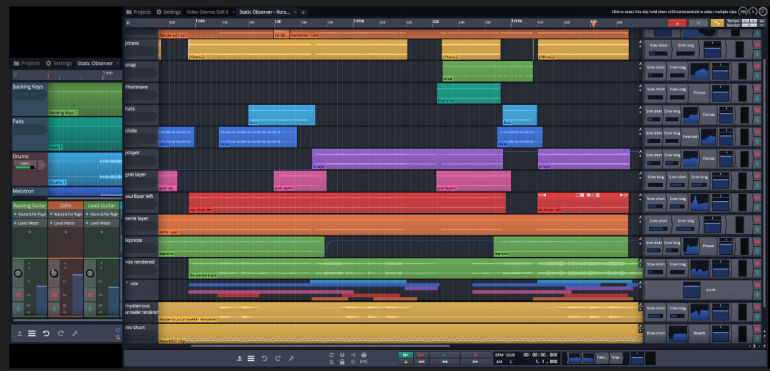Toggle MTC sync in the transport options

coord(364,362)
